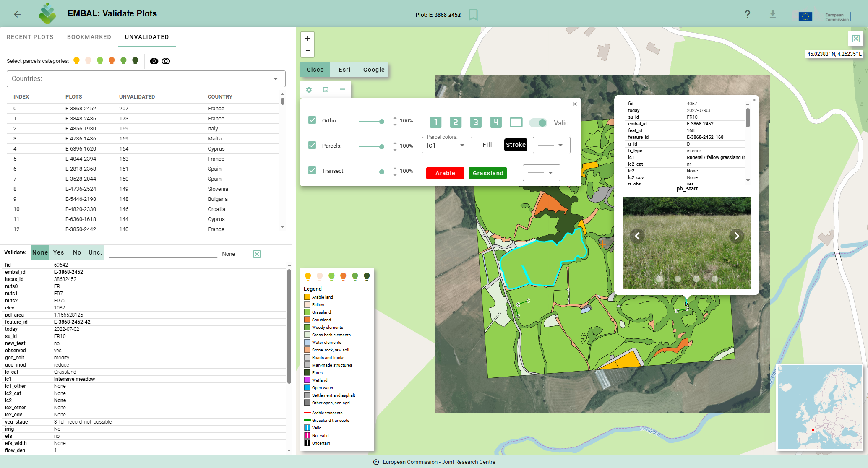868x468 pixels.
Task: Select ortho image number 1
Action: (x=435, y=122)
